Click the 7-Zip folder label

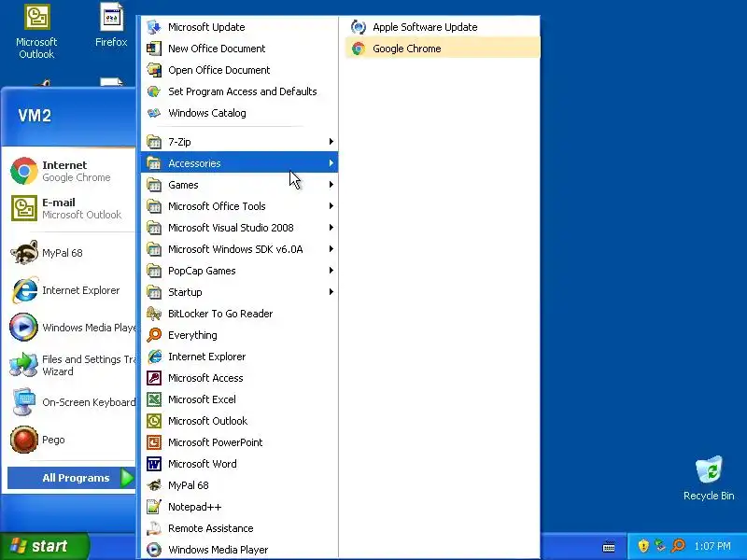[179, 142]
